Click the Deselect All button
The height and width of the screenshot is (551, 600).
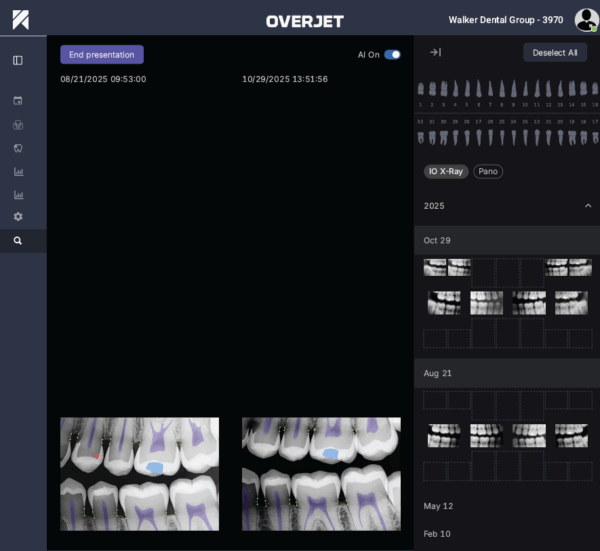pos(555,53)
